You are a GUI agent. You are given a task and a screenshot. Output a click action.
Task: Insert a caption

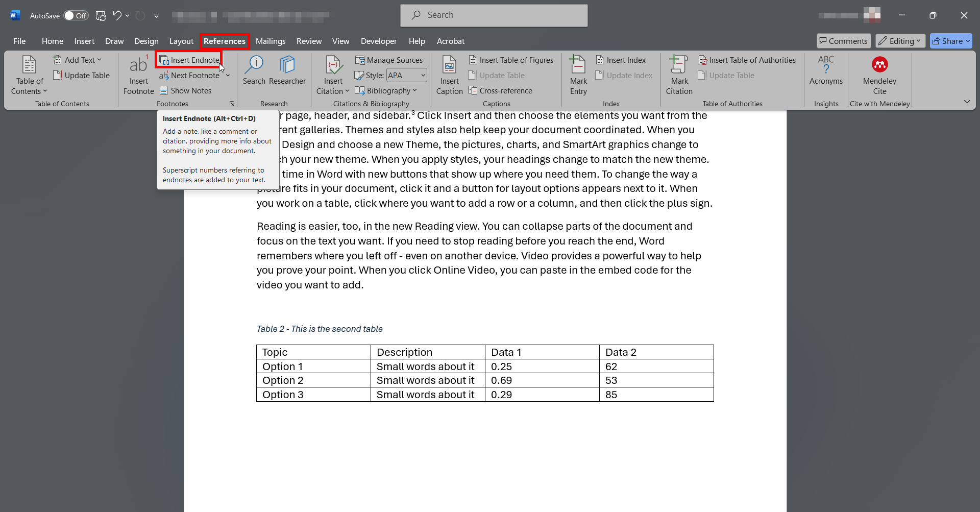(449, 74)
